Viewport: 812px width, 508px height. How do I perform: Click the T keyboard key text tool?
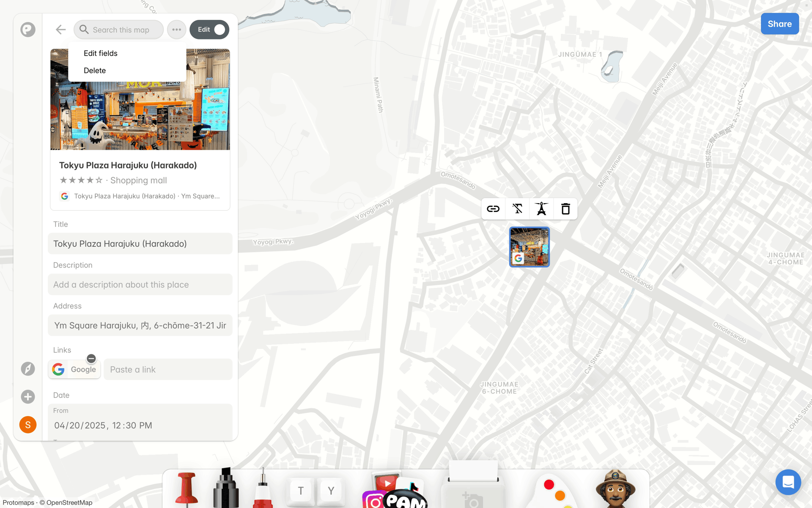(300, 491)
